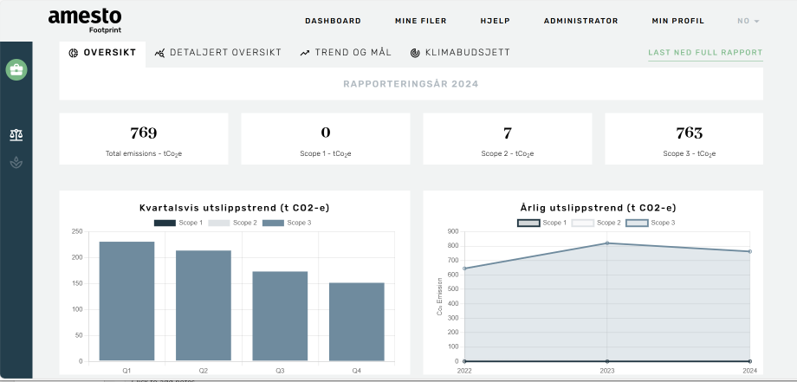
Task: Toggle Scope 2 in quarterly chart legend
Action: (232, 223)
